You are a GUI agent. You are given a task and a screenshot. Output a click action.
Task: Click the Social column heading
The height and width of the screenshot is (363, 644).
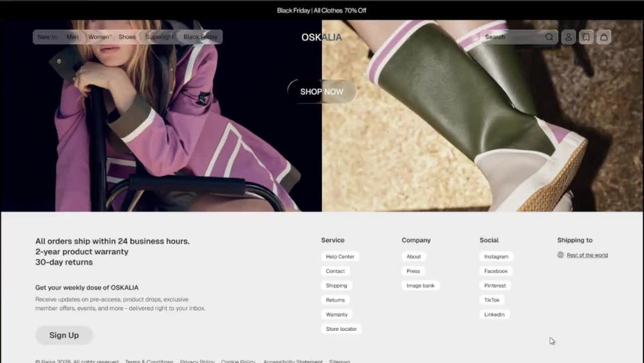tap(489, 240)
